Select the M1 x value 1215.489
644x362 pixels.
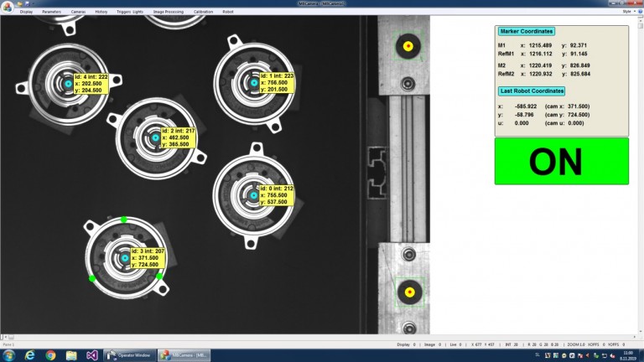pos(540,45)
